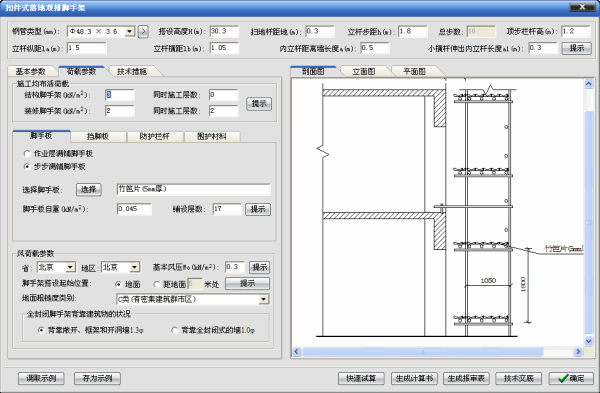Screen dimensions: 600x393
Task: Switch to the 平面图 view tab
Action: 414,71
